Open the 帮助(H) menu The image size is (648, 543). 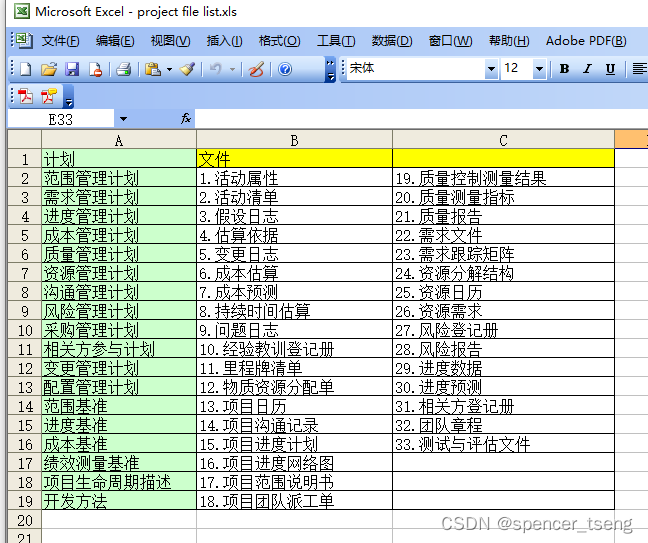(509, 41)
